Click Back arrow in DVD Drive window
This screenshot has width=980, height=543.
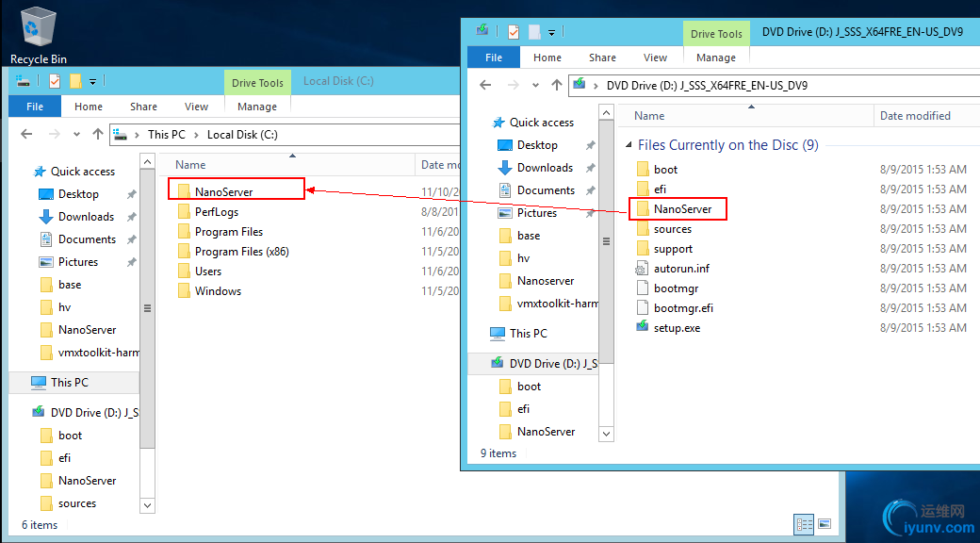(485, 85)
